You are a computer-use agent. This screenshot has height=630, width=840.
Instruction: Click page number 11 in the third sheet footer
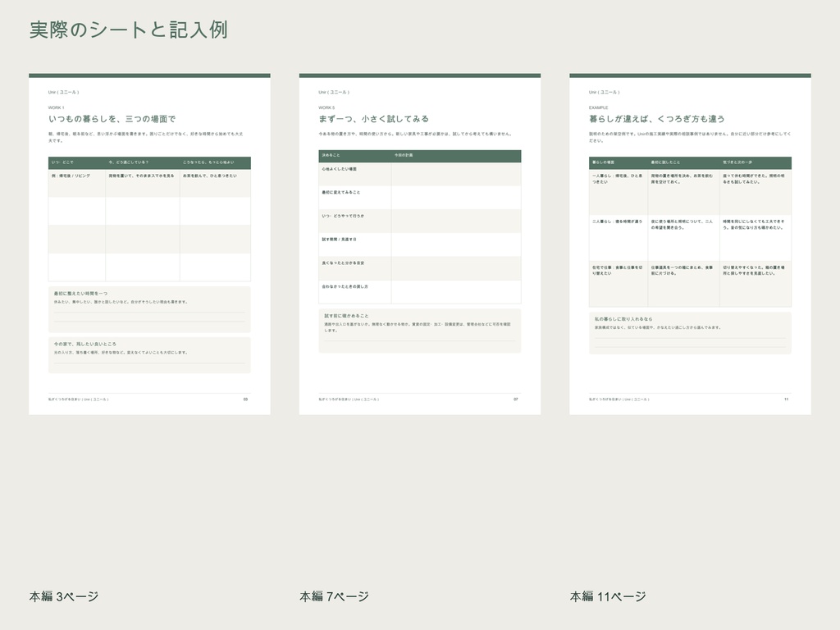tap(786, 399)
